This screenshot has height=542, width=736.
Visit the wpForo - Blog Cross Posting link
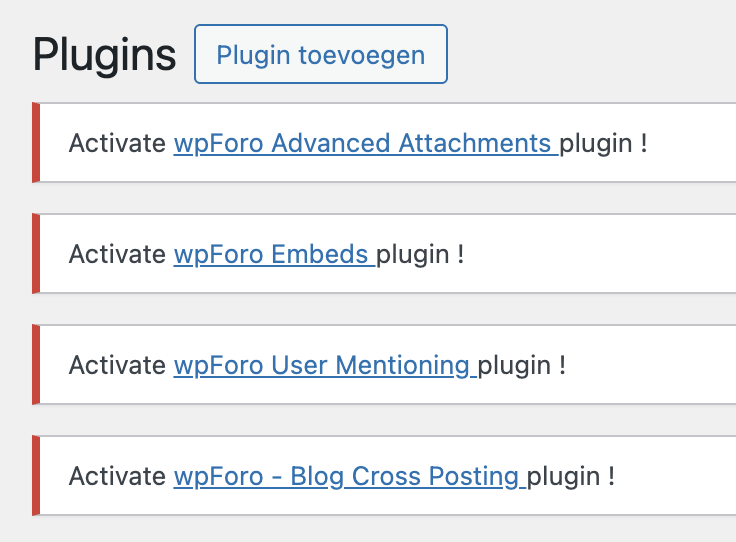(347, 476)
